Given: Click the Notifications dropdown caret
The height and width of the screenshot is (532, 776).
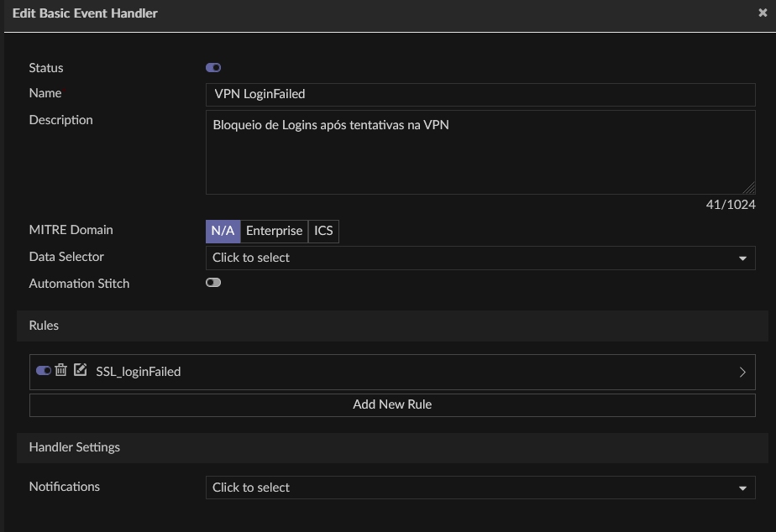Looking at the screenshot, I should 742,488.
